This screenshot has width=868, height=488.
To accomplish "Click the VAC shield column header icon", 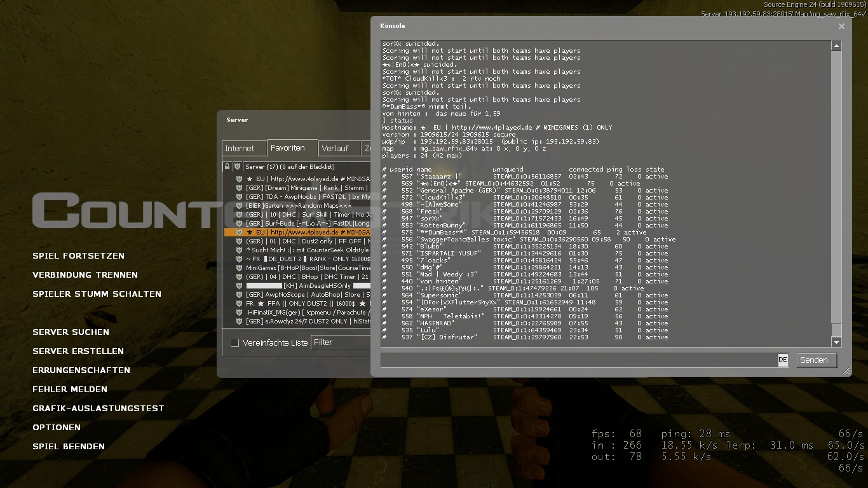I will point(237,166).
